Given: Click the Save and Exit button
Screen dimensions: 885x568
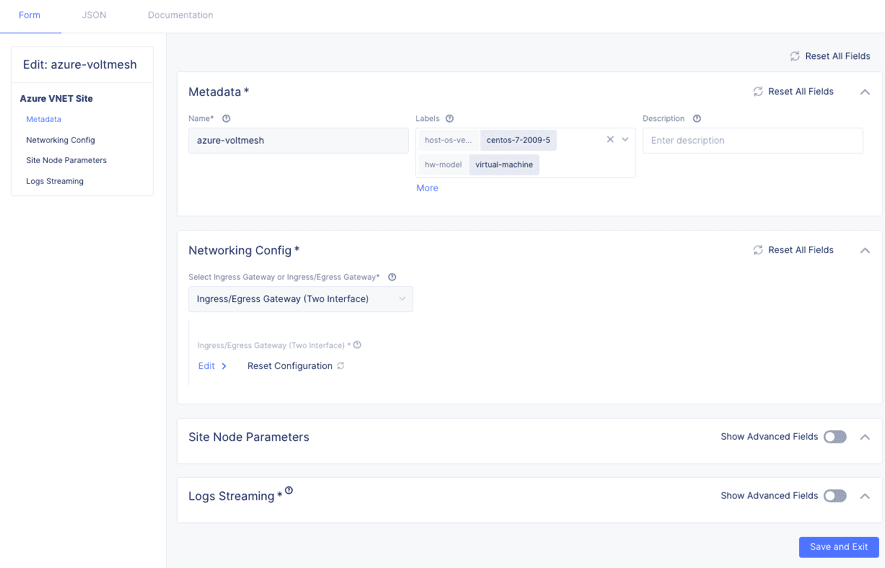Looking at the screenshot, I should [838, 547].
